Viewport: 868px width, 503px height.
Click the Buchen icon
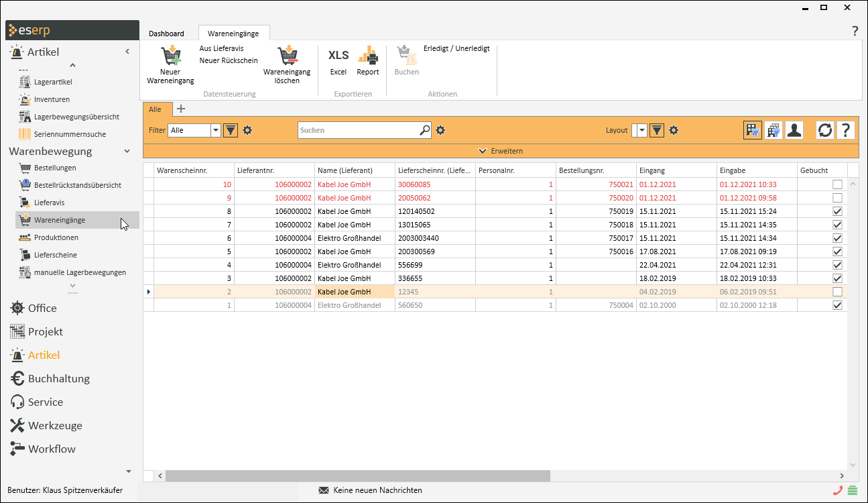click(x=406, y=56)
